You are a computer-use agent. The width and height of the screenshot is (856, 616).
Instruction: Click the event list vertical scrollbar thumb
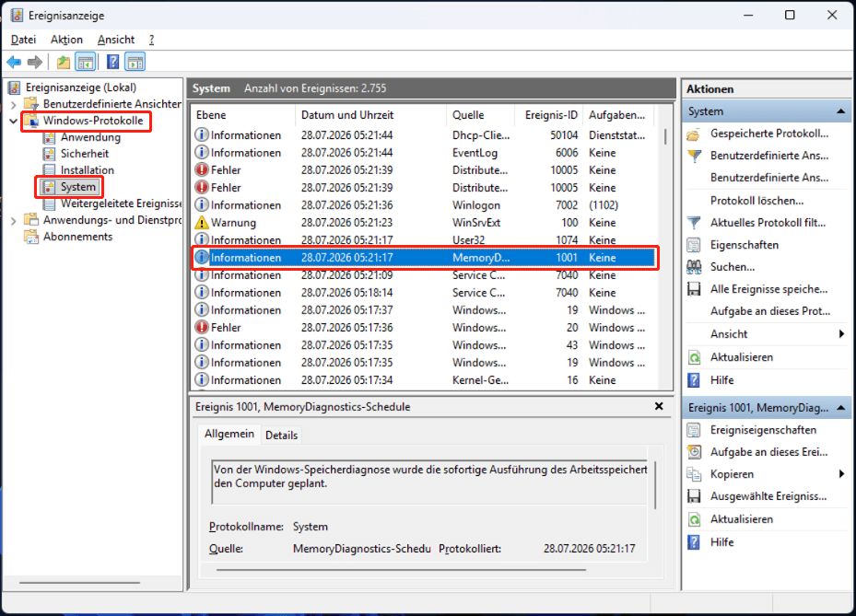(x=665, y=136)
